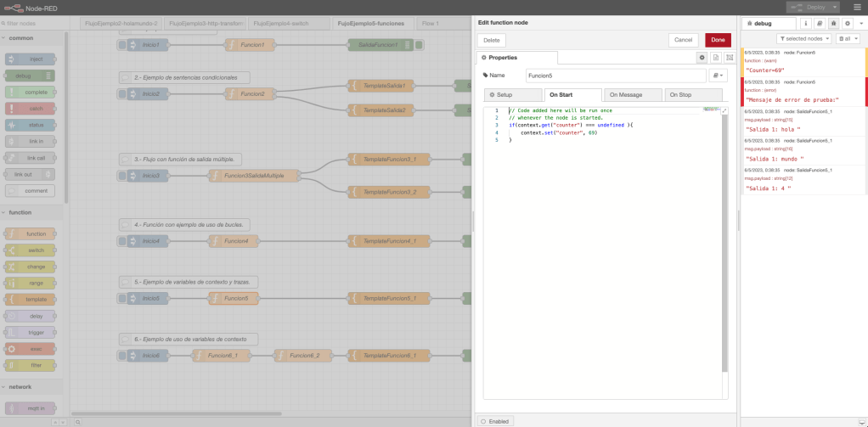The height and width of the screenshot is (427, 868).
Task: Toggle the Enabled state of the node
Action: [x=495, y=420]
